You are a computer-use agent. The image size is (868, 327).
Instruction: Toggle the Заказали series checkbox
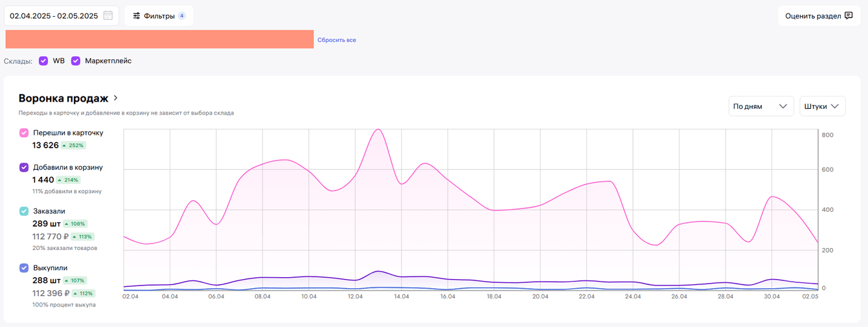(x=24, y=211)
